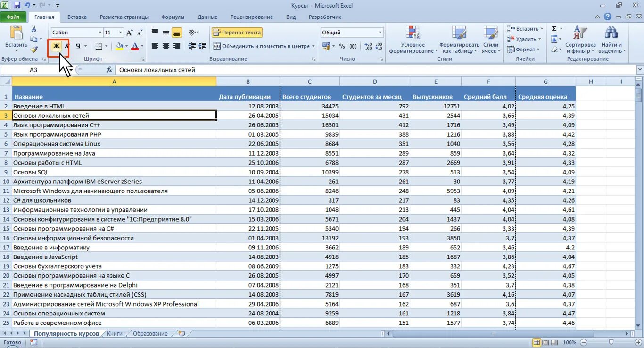Click Удалить cells button
Viewport: 644px width, 348px height.
click(524, 39)
